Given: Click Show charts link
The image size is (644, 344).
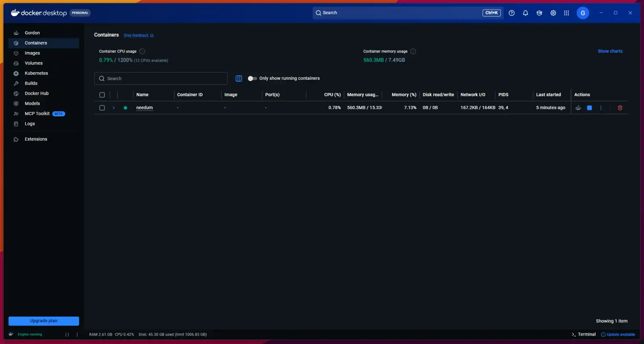Looking at the screenshot, I should point(610,51).
